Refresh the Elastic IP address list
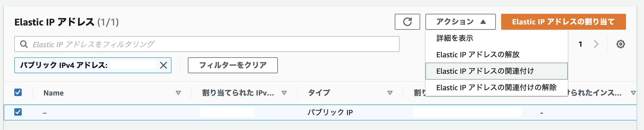This screenshot has width=644, height=130. (407, 22)
